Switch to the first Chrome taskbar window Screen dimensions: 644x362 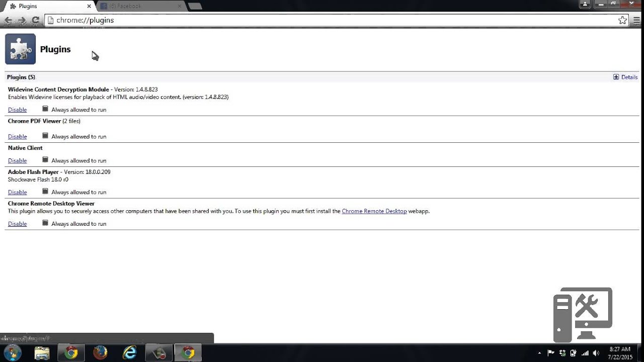click(71, 353)
